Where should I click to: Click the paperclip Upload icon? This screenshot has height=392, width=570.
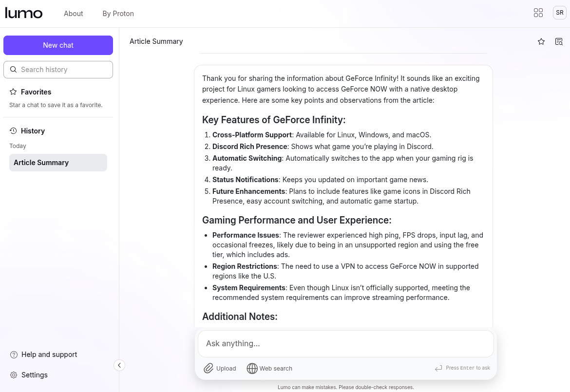pyautogui.click(x=209, y=368)
